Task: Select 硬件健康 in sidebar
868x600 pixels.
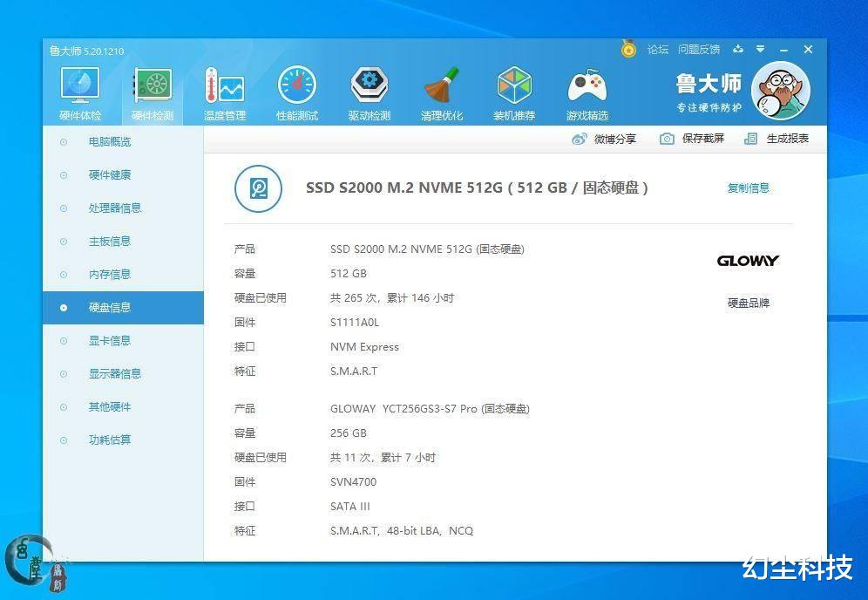Action: pos(123,175)
